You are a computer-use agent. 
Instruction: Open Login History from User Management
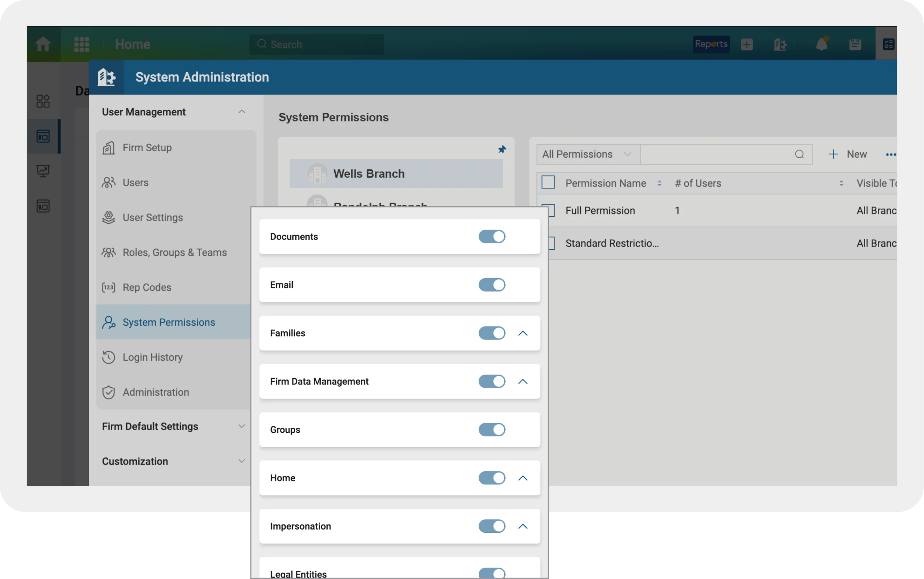pos(152,357)
